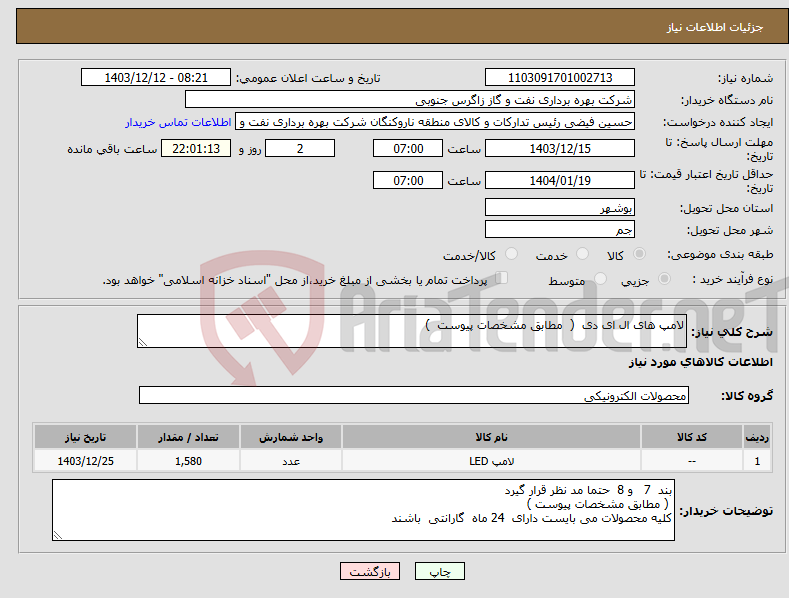Click the ردیف column header

(757, 437)
